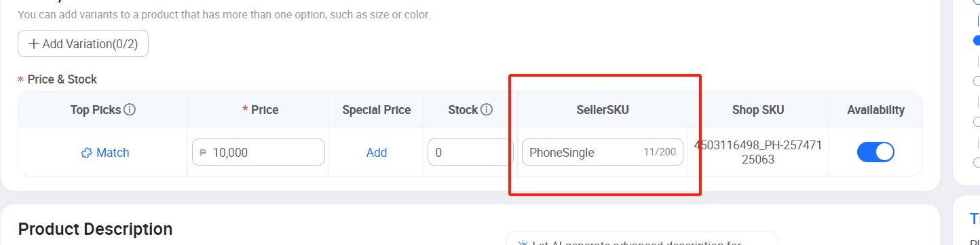Click the plus icon on Add Variation
980x245 pixels.
click(x=33, y=44)
